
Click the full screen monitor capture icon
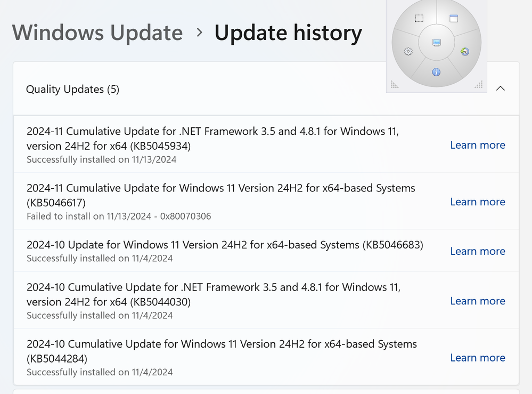coord(437,43)
